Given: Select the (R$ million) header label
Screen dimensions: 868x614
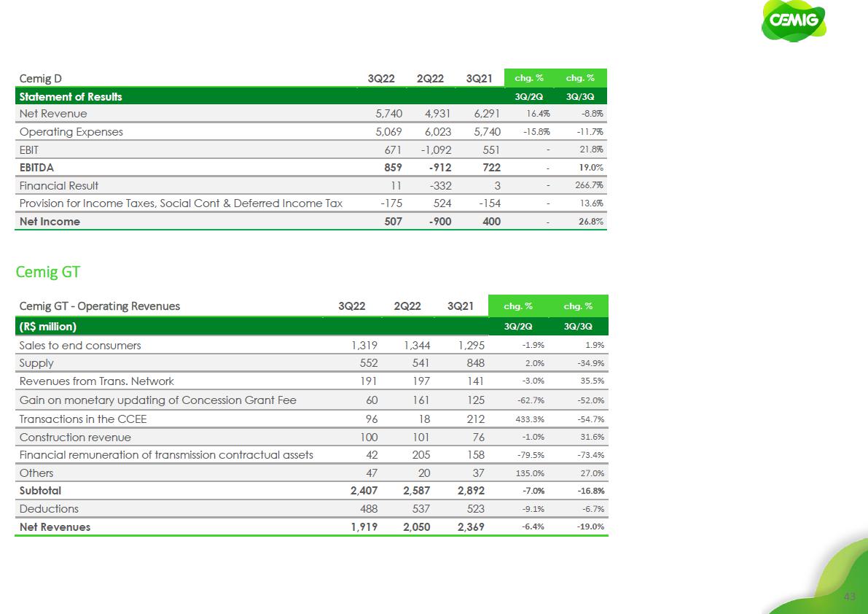Looking at the screenshot, I should click(48, 325).
